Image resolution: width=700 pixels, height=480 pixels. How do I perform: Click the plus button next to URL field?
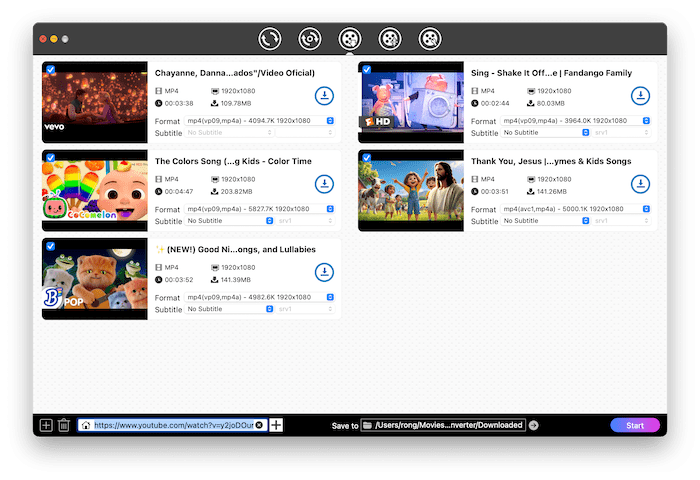(277, 425)
